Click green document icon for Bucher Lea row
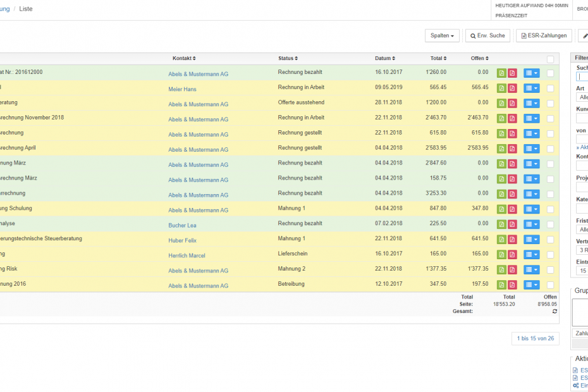 501,224
